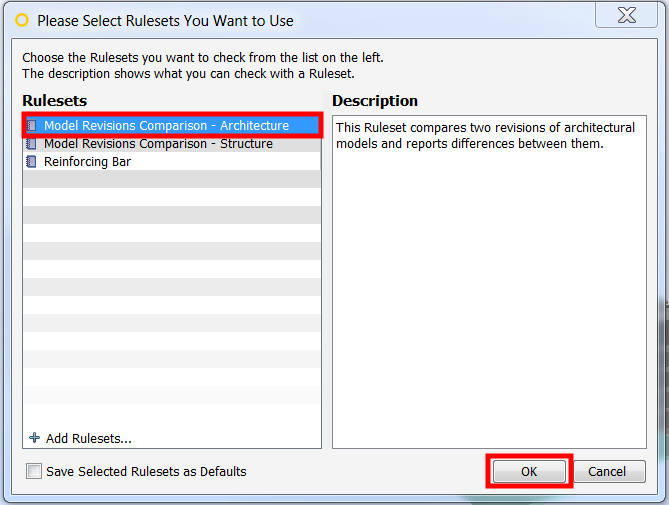Click inside the ruleset Description text box
669x505 pixels.
pos(489,282)
